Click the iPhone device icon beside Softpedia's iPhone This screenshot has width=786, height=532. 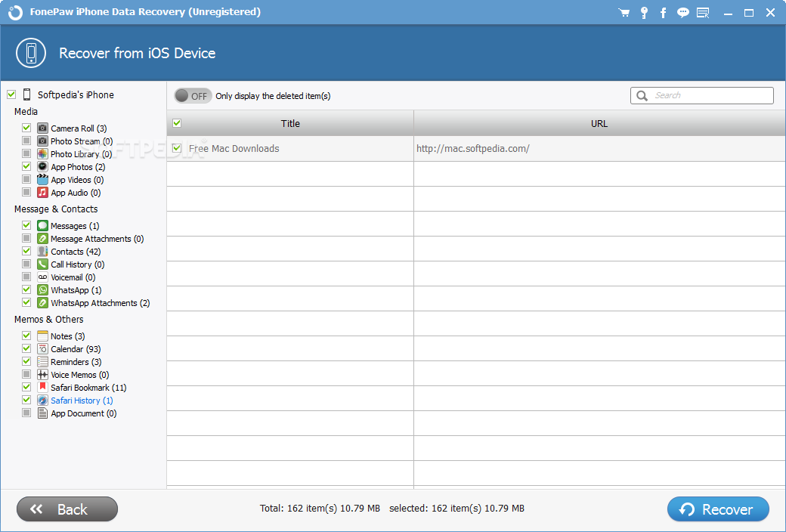coord(27,94)
